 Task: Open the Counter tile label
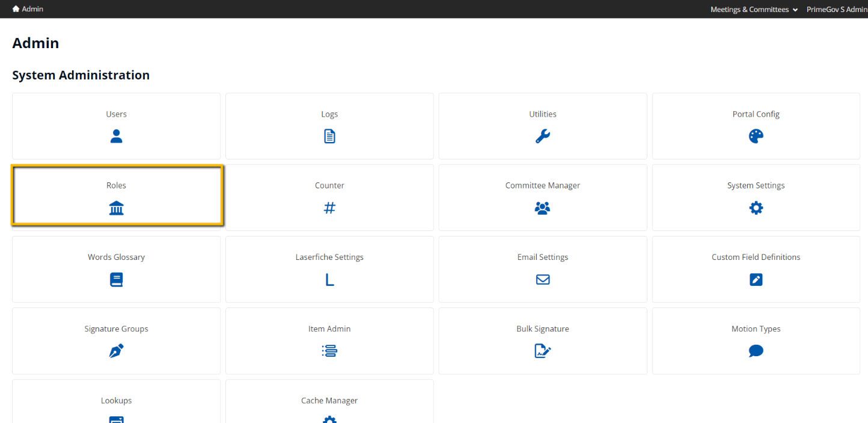tap(329, 185)
